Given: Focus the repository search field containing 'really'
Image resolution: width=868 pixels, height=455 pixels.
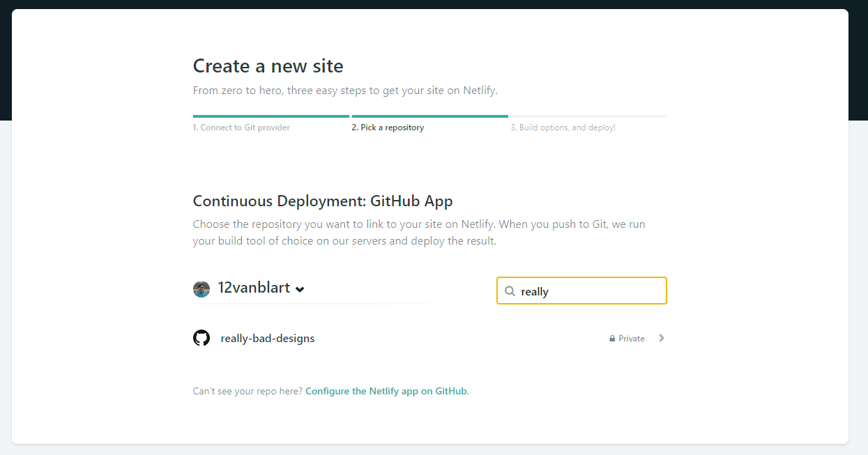Looking at the screenshot, I should (581, 291).
